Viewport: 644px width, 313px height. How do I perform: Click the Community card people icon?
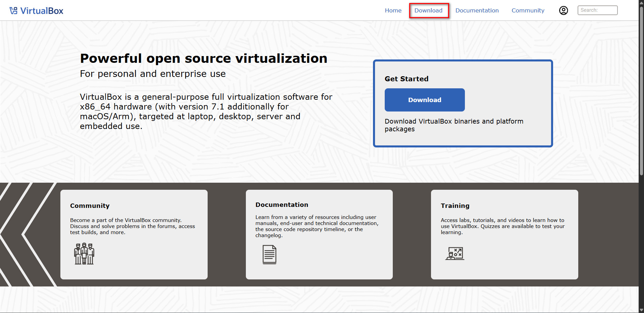[x=84, y=254]
